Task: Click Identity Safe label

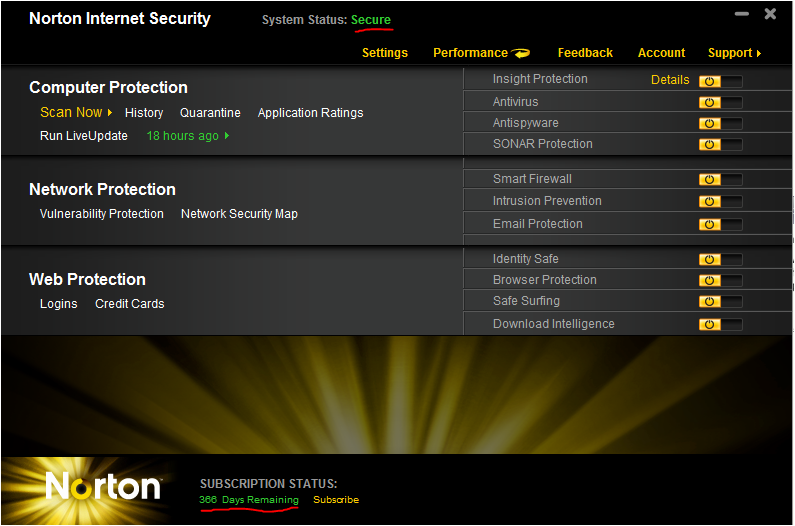Action: click(525, 259)
